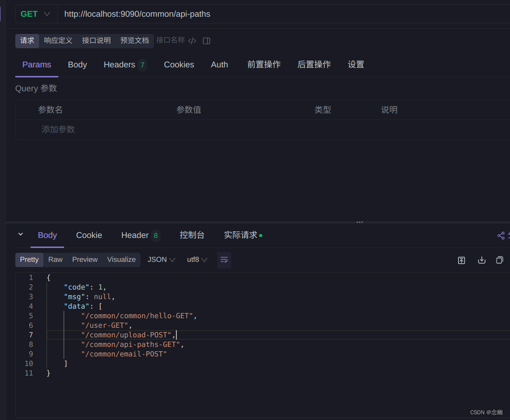Toggle word wrap in the response viewer
The height and width of the screenshot is (420, 510).
224,260
